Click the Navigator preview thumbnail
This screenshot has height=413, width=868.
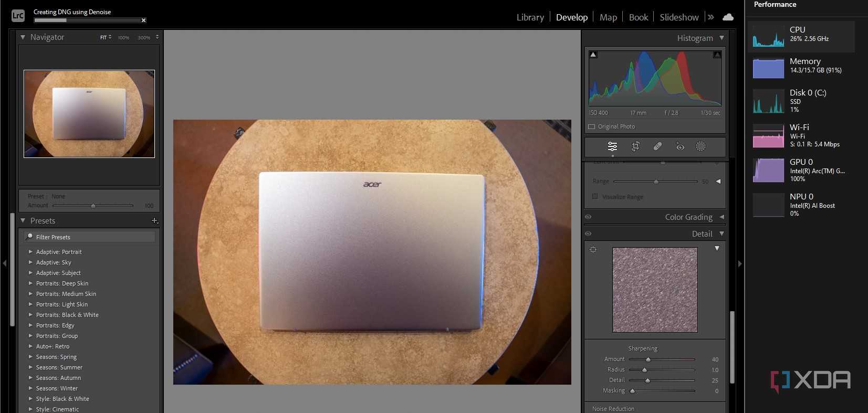click(x=89, y=114)
